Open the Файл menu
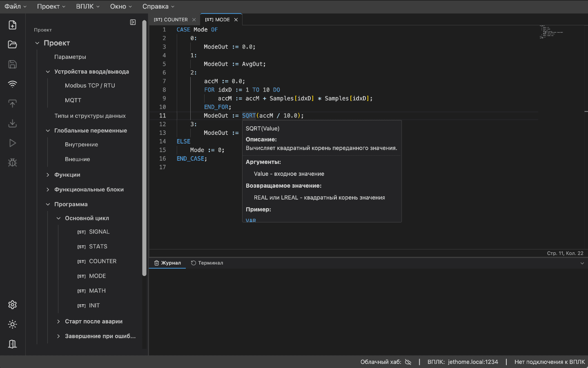Viewport: 588px width, 368px height. (x=16, y=7)
